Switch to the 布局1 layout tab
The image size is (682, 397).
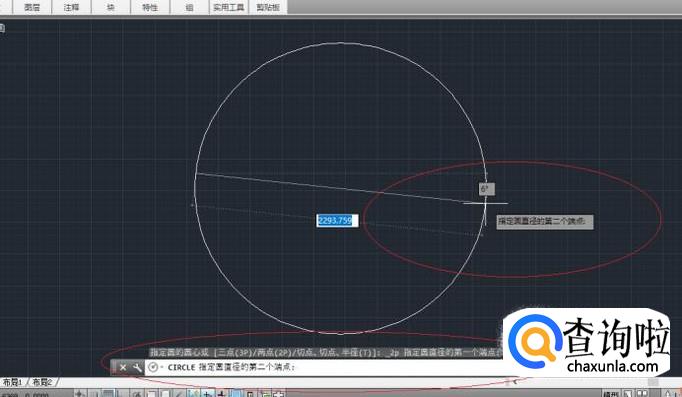point(12,382)
